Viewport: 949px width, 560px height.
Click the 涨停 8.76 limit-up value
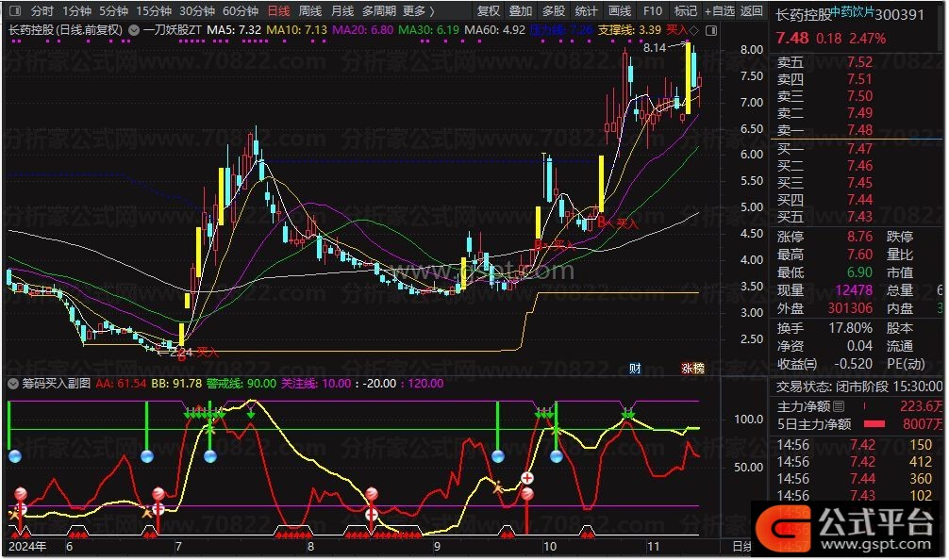pos(860,237)
